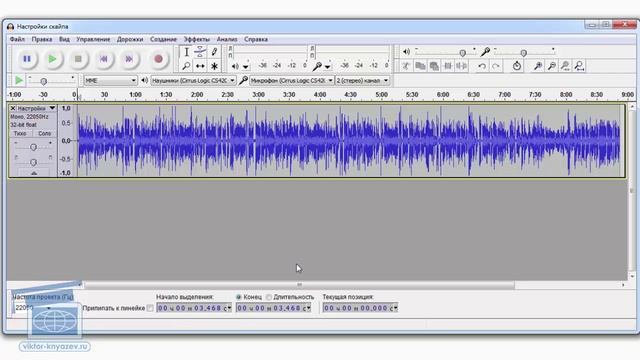Open the 2 (stereo) channels dropdown
The height and width of the screenshot is (360, 640).
pos(362,80)
